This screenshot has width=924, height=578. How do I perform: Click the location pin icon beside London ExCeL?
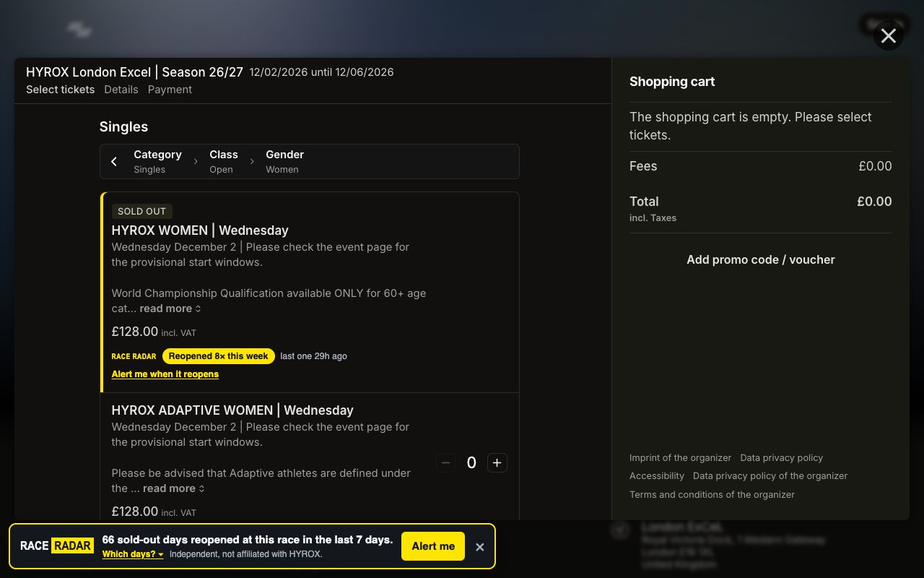[619, 530]
